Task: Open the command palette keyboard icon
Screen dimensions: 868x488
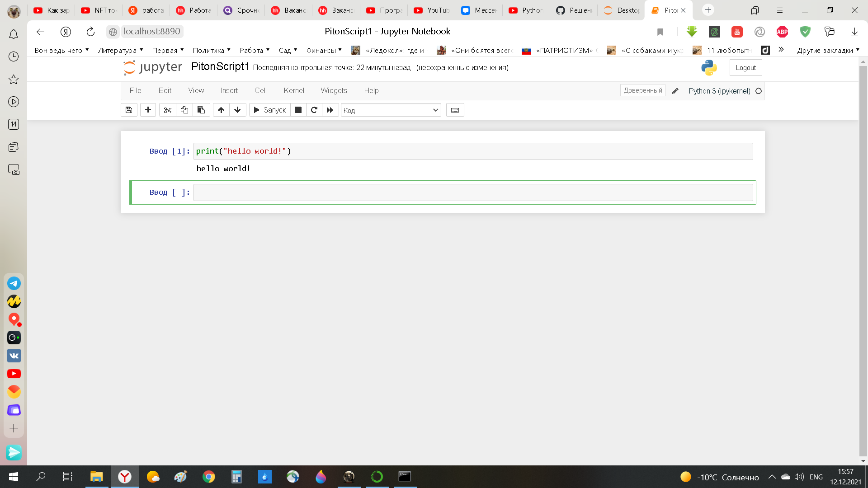Action: (x=455, y=110)
